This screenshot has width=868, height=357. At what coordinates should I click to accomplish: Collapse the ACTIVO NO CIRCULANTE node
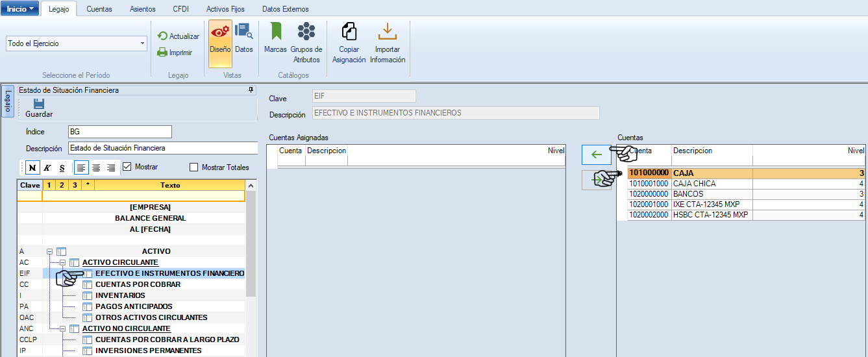point(62,329)
